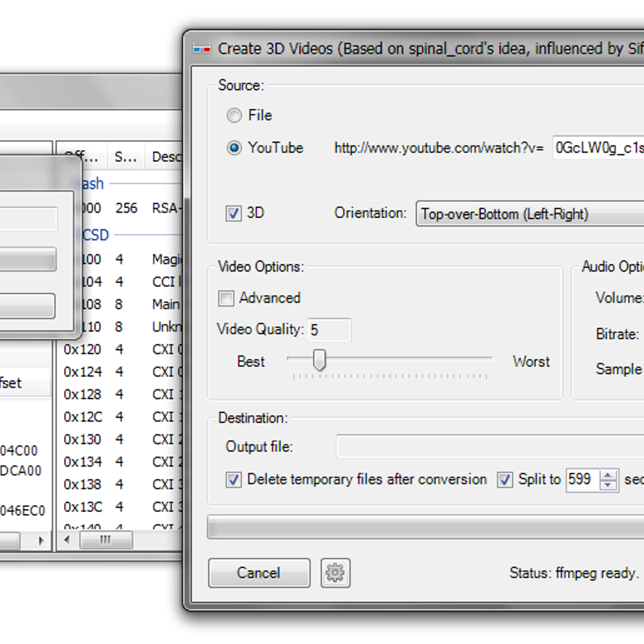This screenshot has width=644, height=644.
Task: Click the progress bar above the status area
Action: click(x=424, y=526)
